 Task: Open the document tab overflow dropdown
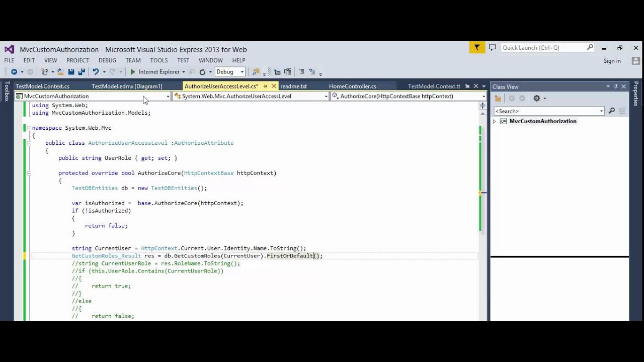(484, 86)
